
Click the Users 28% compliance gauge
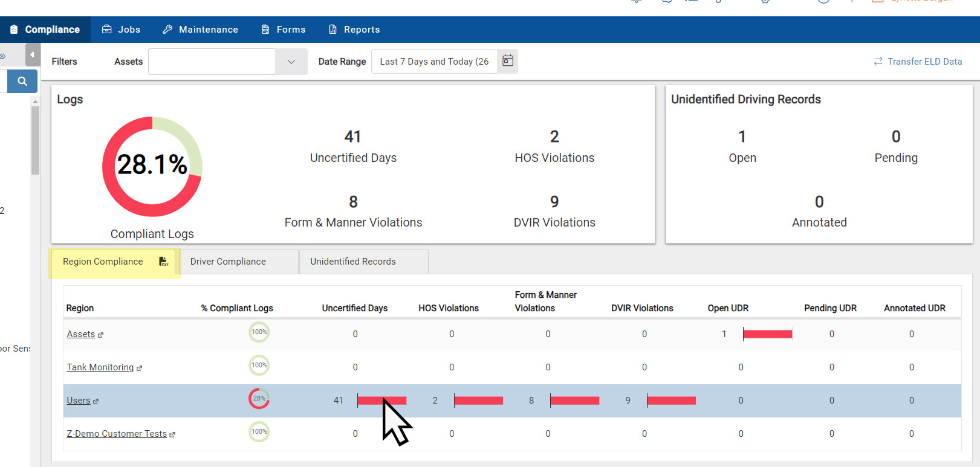click(x=259, y=399)
